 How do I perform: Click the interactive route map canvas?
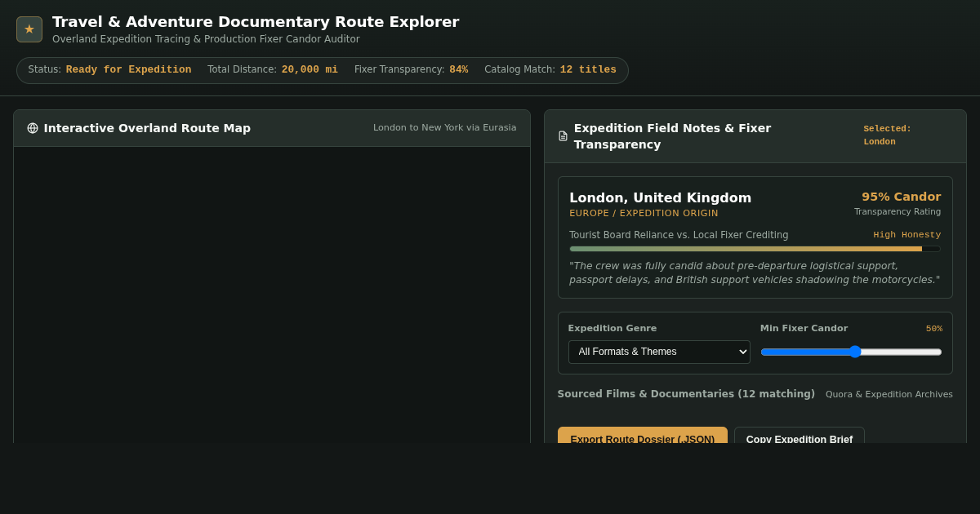click(272, 295)
